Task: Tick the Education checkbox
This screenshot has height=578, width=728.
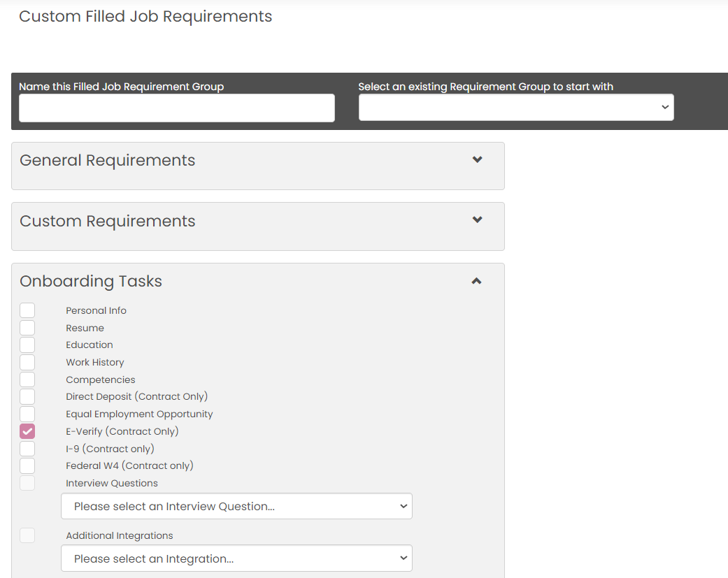Action: (x=27, y=345)
